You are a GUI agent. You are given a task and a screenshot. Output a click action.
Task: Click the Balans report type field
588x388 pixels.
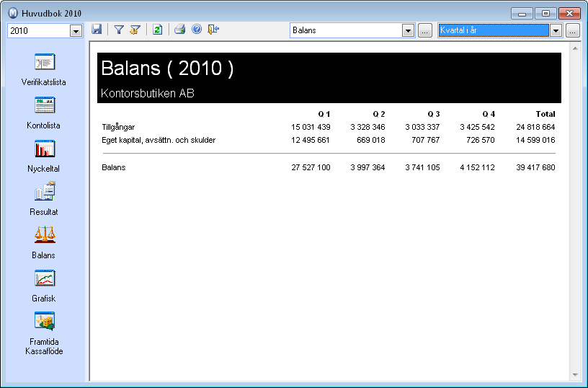[x=346, y=30]
